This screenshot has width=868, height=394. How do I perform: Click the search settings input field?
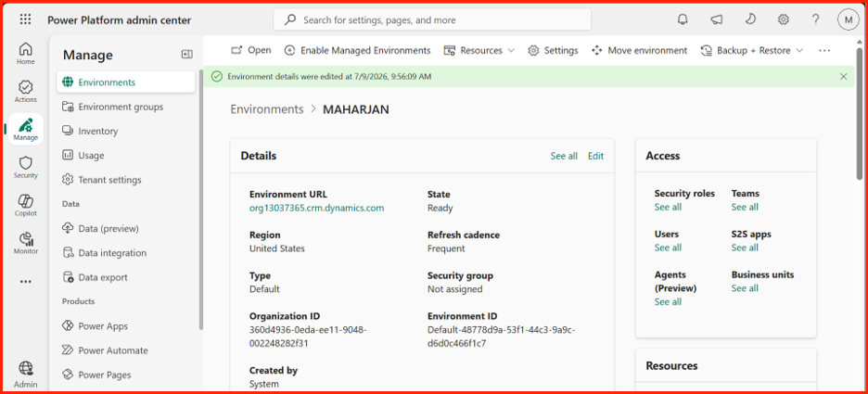tap(432, 19)
